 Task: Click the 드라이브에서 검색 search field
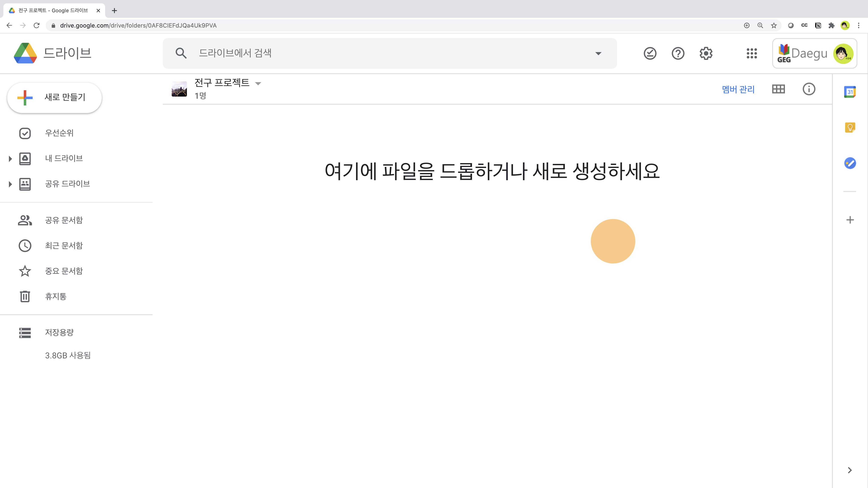click(388, 53)
